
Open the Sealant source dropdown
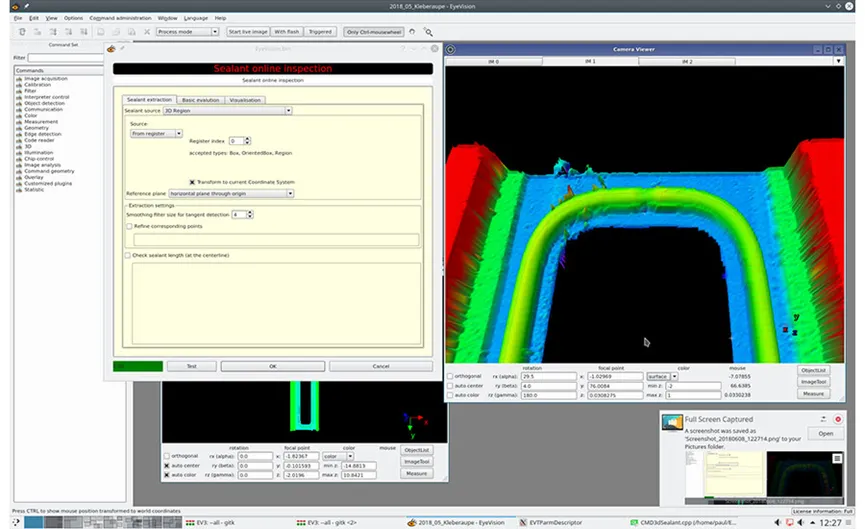227,111
